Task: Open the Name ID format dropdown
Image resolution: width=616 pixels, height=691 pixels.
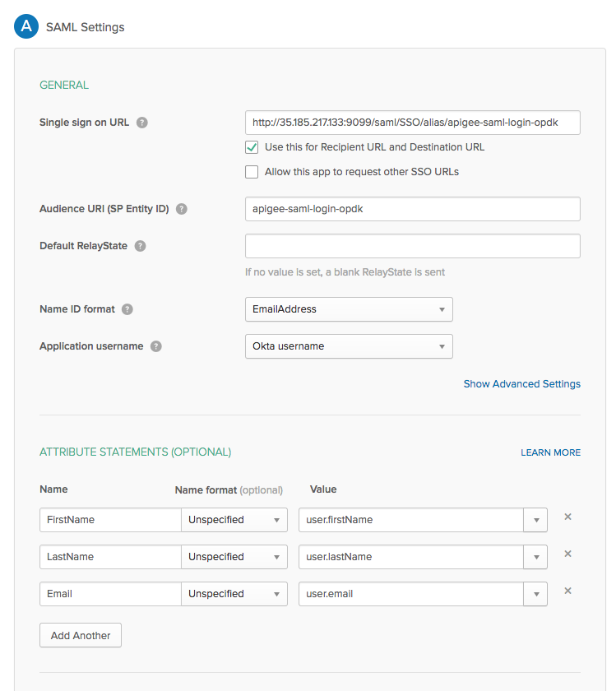Action: [349, 309]
